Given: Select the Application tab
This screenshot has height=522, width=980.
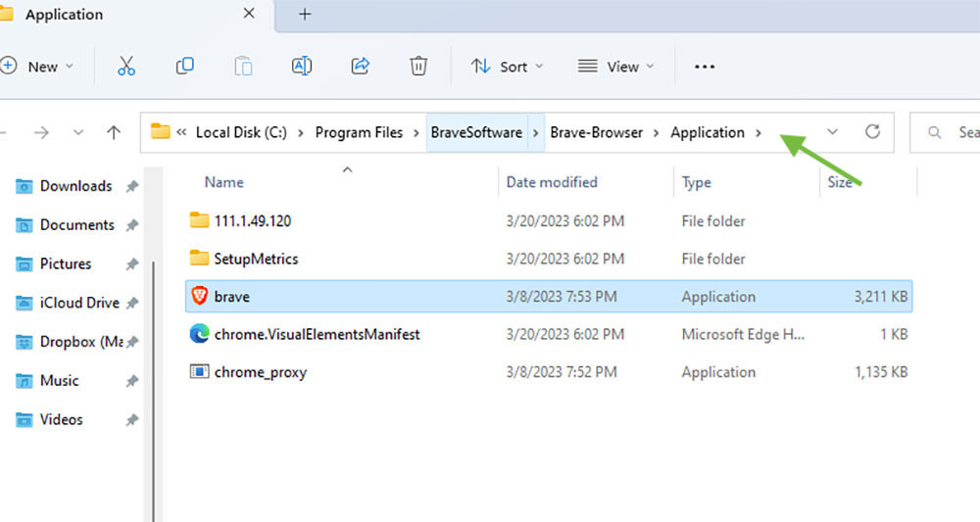Looking at the screenshot, I should point(134,14).
